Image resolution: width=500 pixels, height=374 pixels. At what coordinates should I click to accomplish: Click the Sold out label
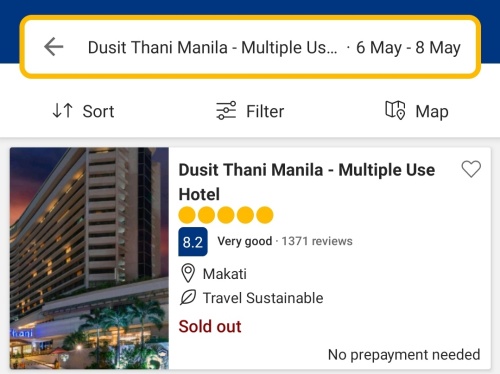pos(210,326)
